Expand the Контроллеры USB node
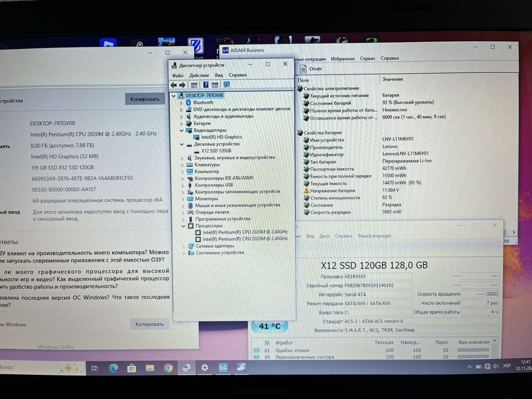The height and width of the screenshot is (399, 532). coord(182,185)
